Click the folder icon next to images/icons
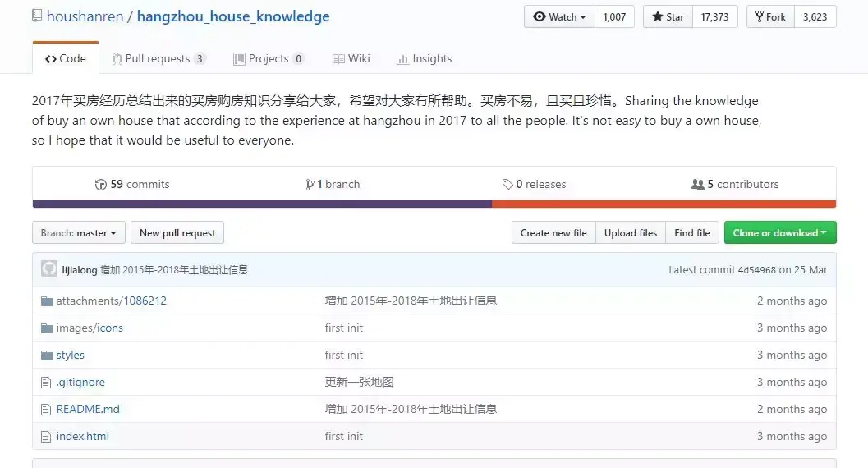 click(x=47, y=328)
